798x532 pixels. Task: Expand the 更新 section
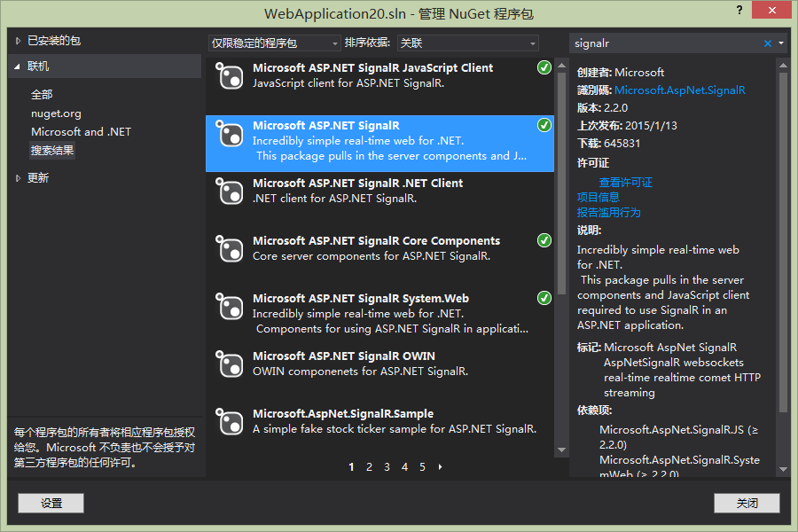(x=18, y=178)
